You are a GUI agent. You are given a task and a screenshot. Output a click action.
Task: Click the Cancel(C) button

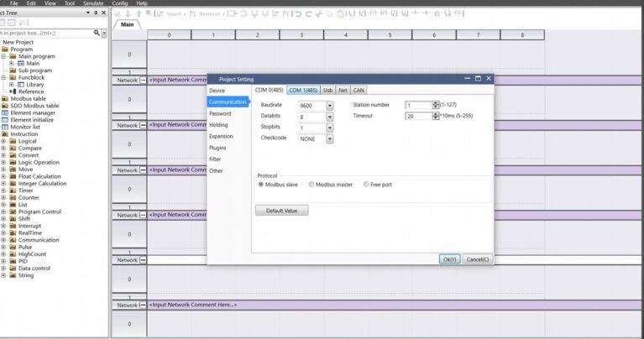[x=477, y=259]
